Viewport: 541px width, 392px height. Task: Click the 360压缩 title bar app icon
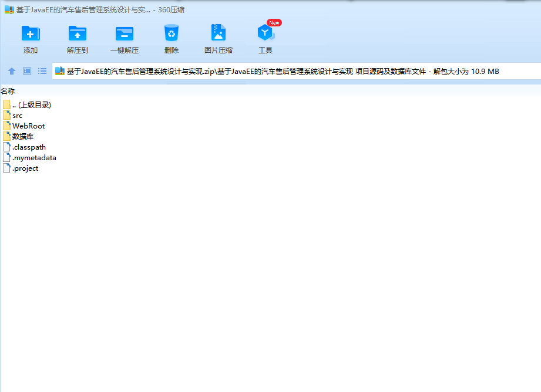(9, 9)
